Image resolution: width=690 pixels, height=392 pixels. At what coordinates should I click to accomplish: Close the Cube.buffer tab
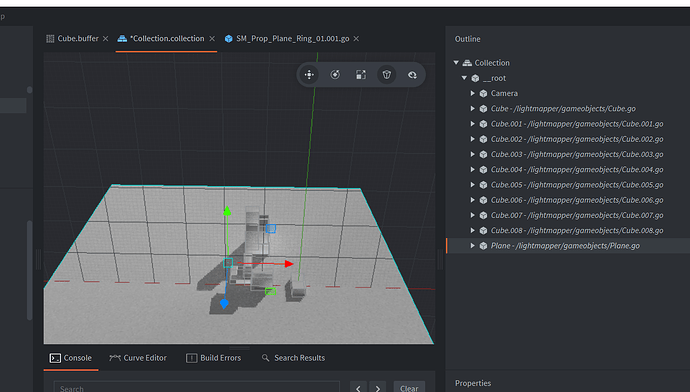(x=106, y=39)
